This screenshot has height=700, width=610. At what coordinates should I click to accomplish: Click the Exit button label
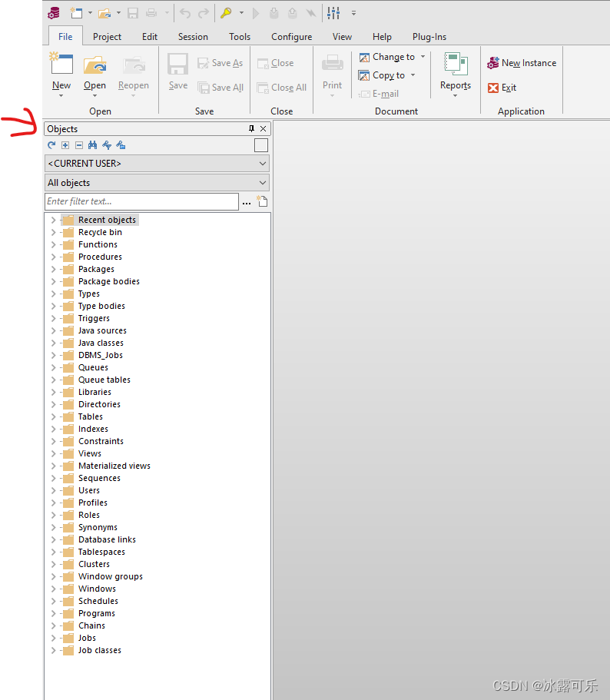(509, 88)
